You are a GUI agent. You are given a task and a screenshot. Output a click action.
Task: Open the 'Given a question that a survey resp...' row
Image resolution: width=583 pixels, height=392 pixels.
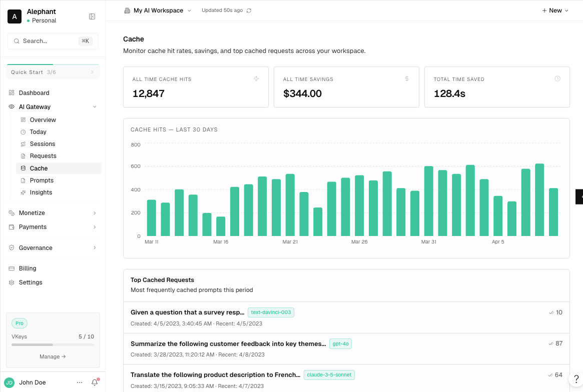(346, 317)
